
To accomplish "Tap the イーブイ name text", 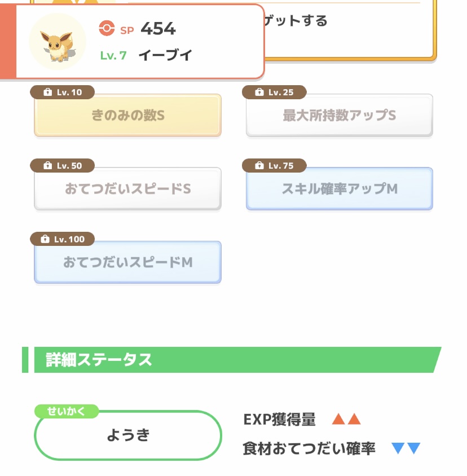I will tap(165, 55).
